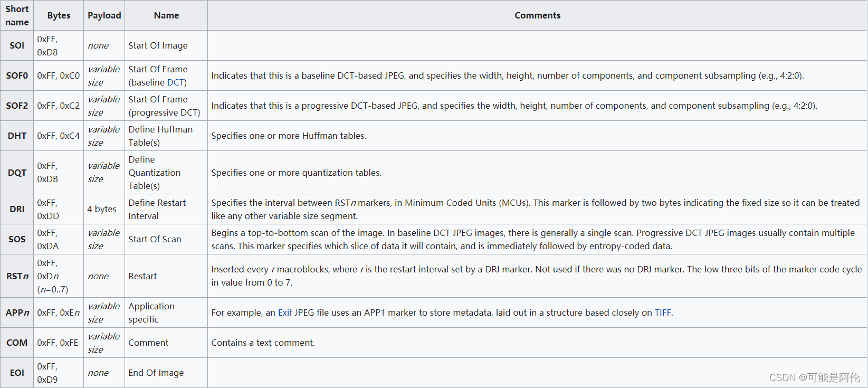Viewport: 868px width, 388px height.
Task: Select the DHT short name cell
Action: point(17,136)
